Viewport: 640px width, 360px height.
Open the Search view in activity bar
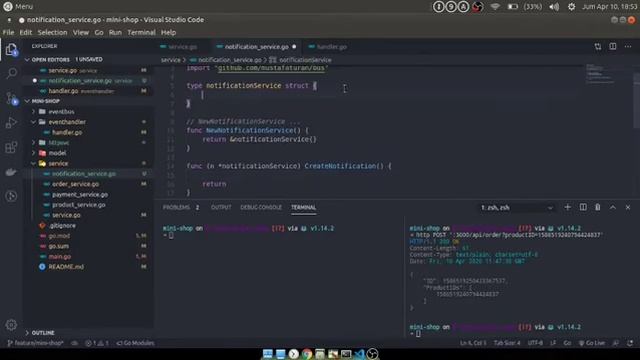(11, 73)
